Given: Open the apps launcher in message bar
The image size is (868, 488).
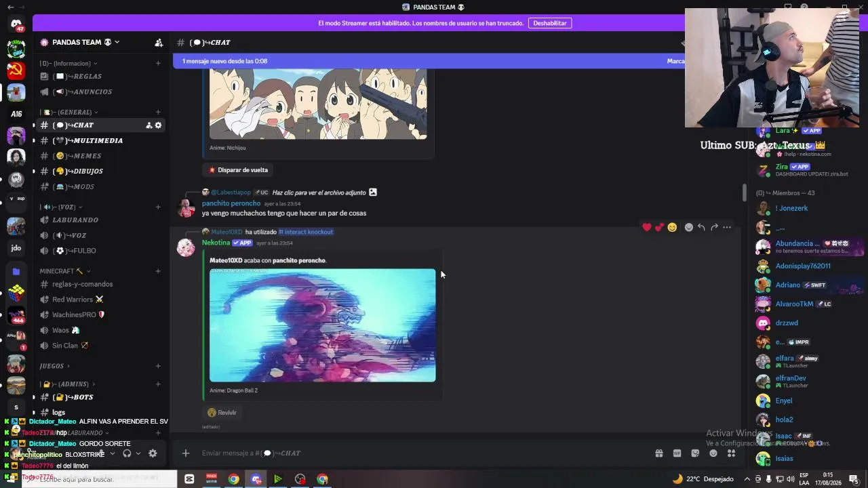Looking at the screenshot, I should [x=731, y=453].
